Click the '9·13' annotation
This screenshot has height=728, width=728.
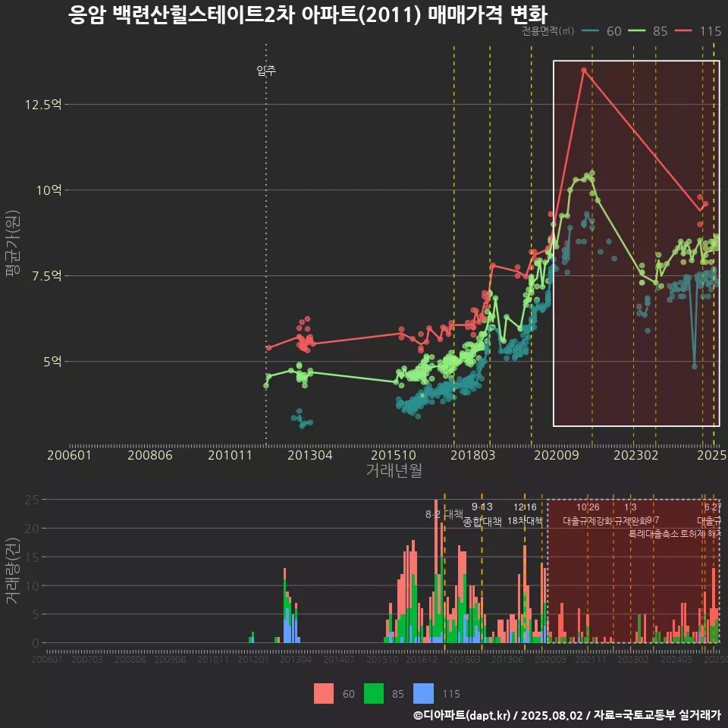pyautogui.click(x=482, y=507)
